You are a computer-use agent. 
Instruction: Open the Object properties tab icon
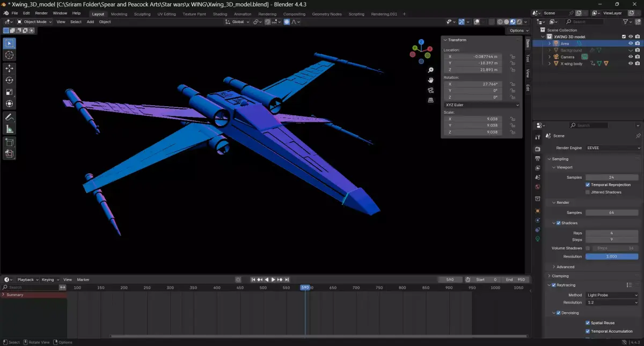click(x=537, y=211)
